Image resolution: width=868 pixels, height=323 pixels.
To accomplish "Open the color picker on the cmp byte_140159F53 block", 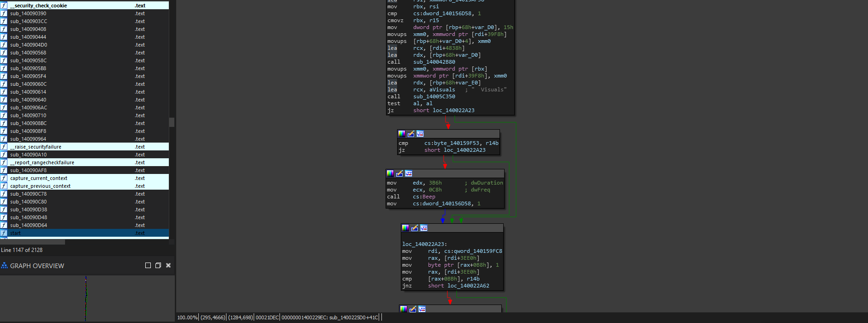I will (x=402, y=134).
